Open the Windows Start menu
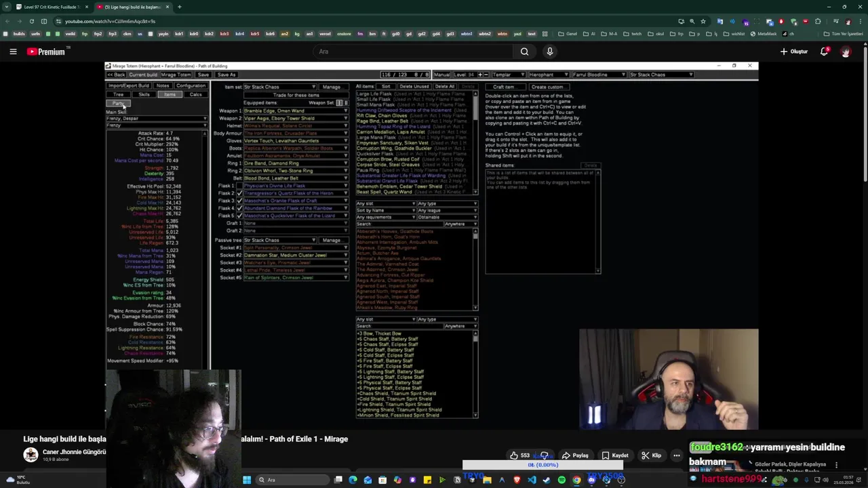This screenshot has width=868, height=488. pyautogui.click(x=247, y=480)
